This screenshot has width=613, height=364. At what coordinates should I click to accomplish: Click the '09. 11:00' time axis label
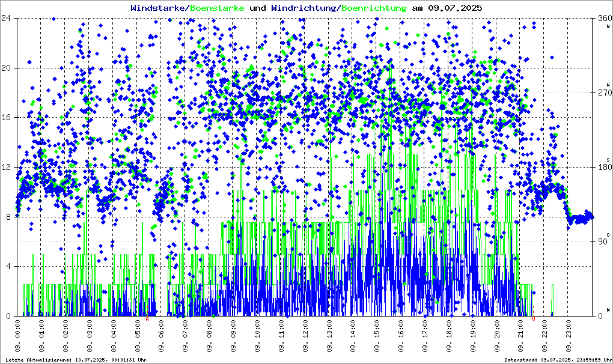coord(281,336)
